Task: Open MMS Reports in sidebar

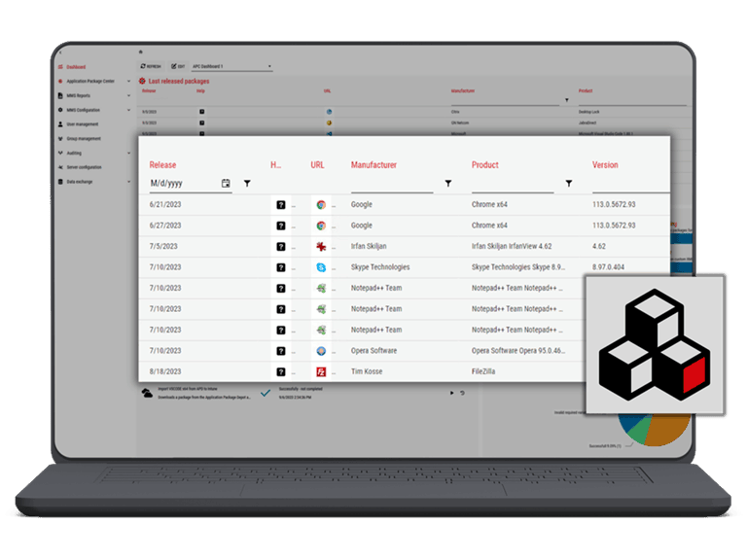Action: (74, 95)
